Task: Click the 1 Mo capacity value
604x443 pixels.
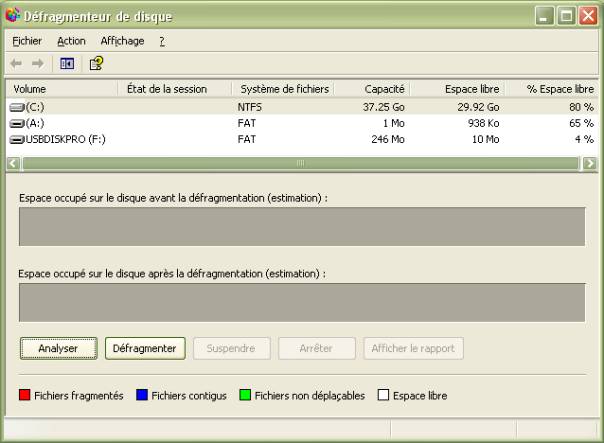Action: [x=393, y=123]
